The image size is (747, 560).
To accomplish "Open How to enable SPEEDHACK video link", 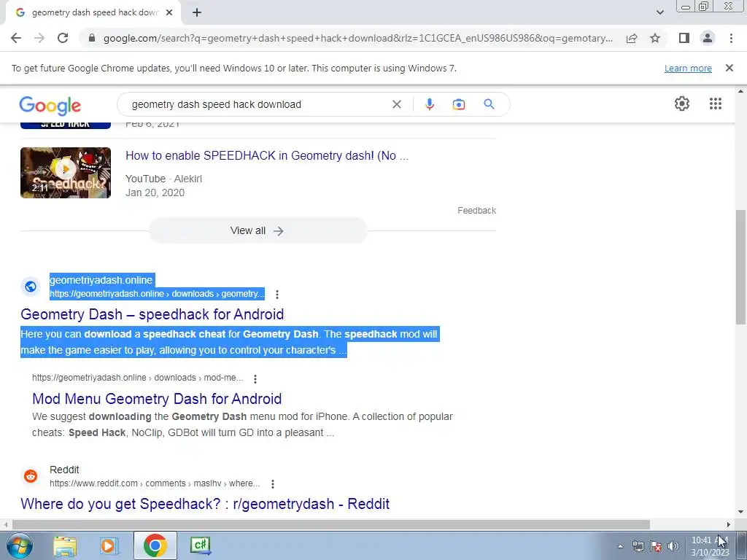I will 267,156.
